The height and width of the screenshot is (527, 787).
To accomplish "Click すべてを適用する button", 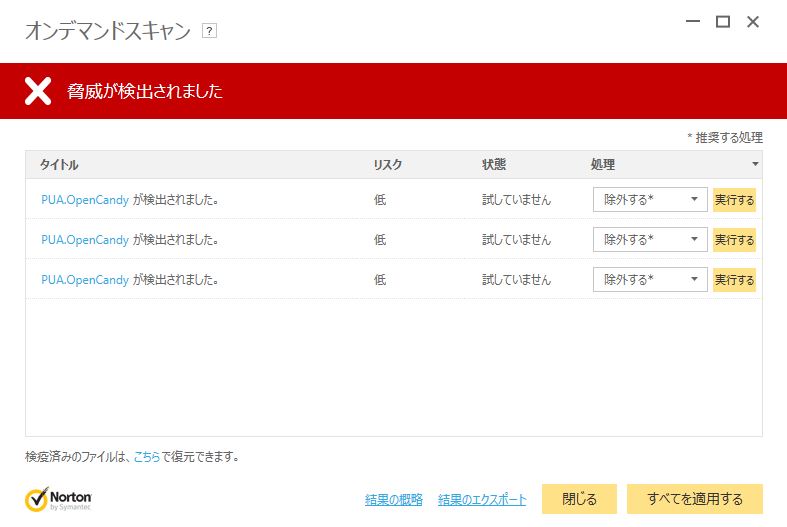I will point(695,499).
